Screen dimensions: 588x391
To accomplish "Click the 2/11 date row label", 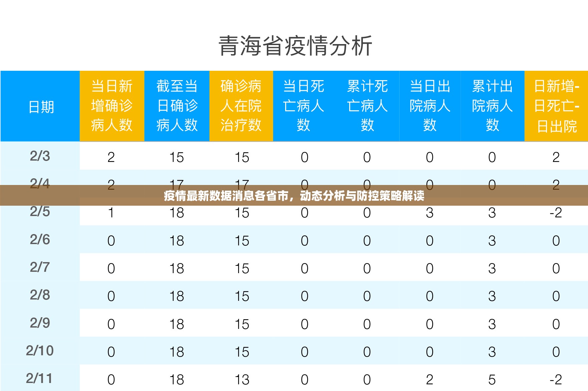I will pos(39,378).
